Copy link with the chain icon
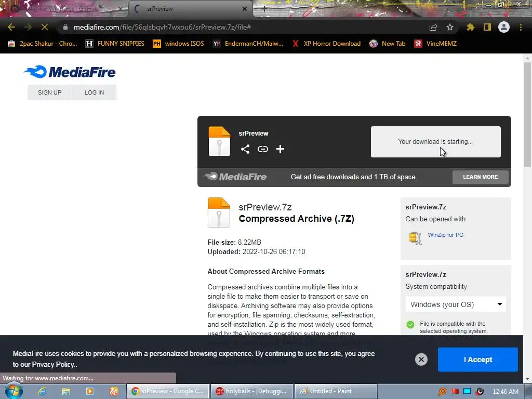 click(262, 149)
